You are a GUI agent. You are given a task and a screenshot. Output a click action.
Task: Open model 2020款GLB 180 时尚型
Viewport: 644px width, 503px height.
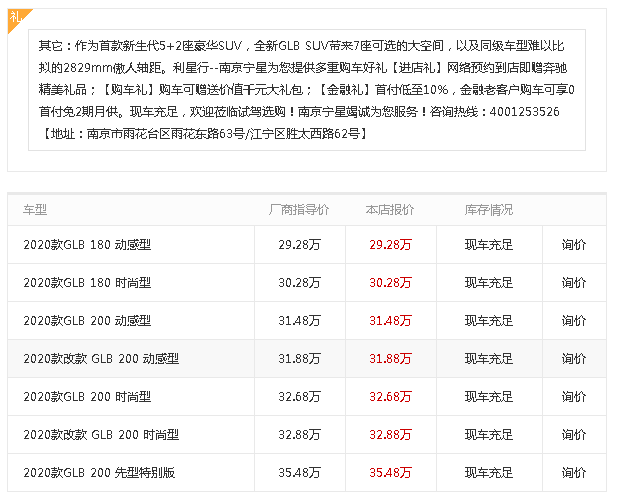point(87,283)
